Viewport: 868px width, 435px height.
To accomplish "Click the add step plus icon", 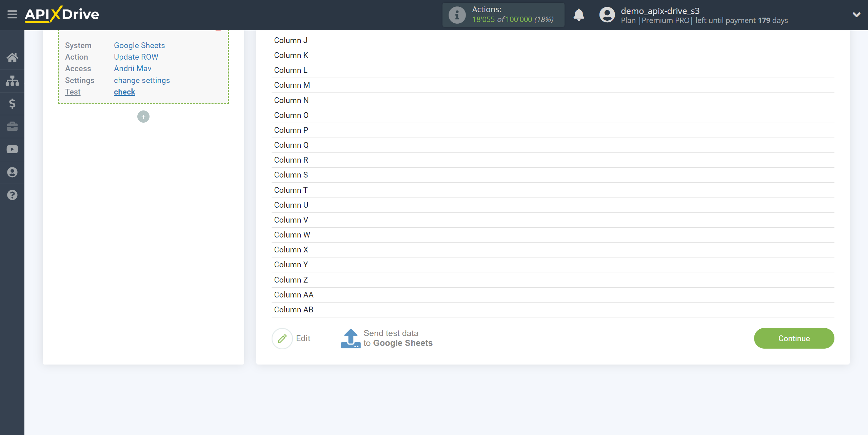I will tap(143, 117).
